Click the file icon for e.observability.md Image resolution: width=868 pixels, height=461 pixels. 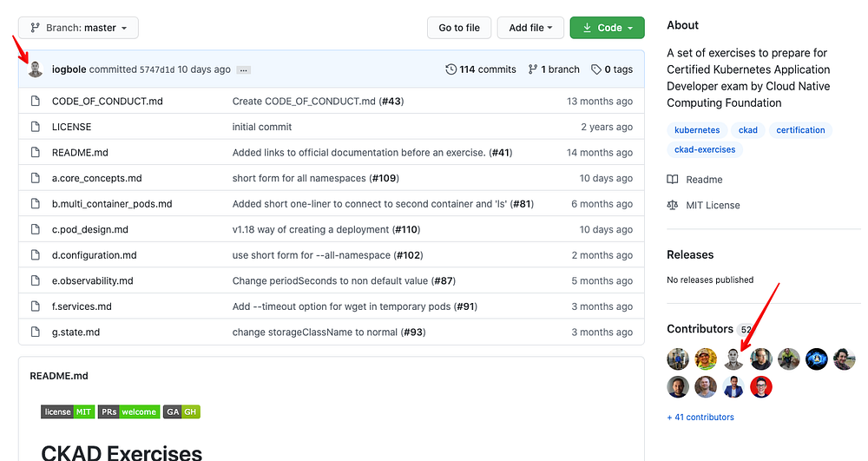[36, 280]
